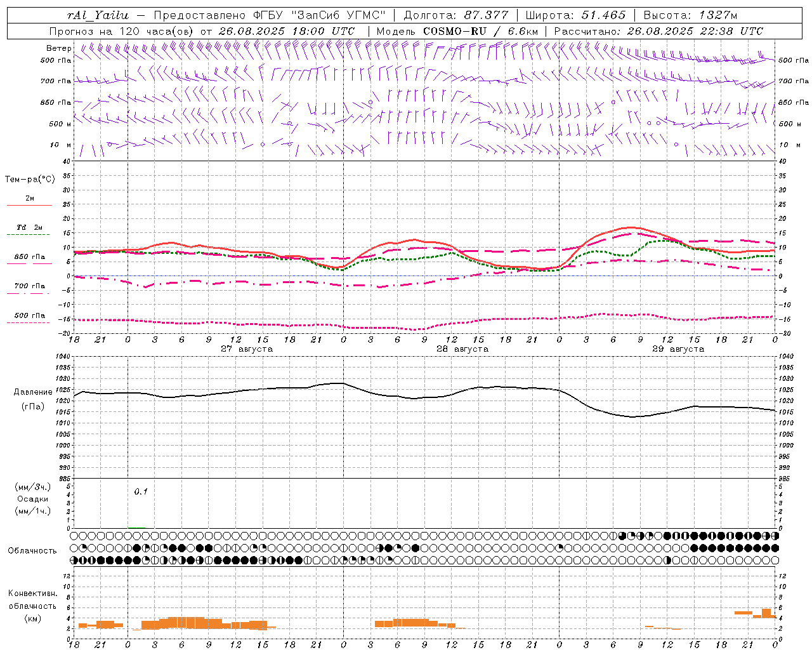Select the Широта: 51.465 header field

tap(576, 15)
